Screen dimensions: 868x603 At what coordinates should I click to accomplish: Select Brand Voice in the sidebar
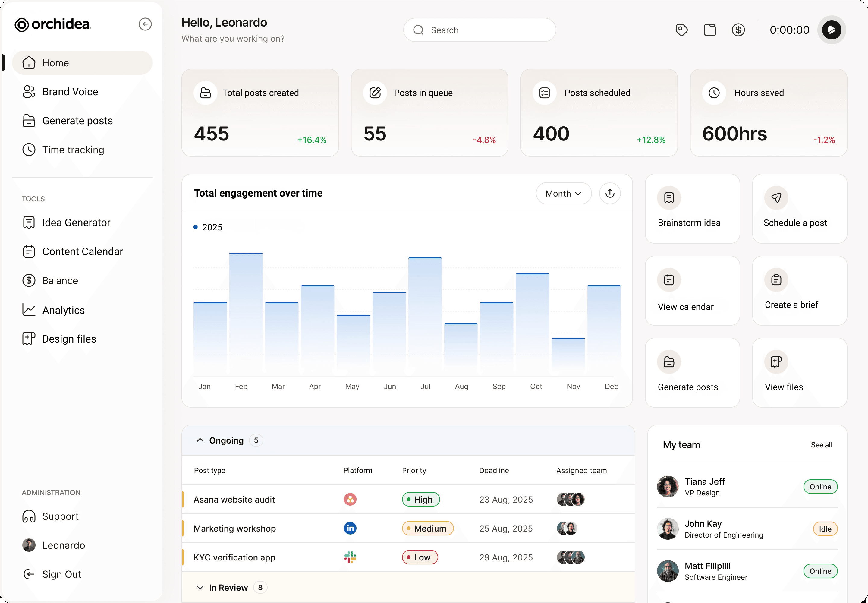[x=70, y=91]
